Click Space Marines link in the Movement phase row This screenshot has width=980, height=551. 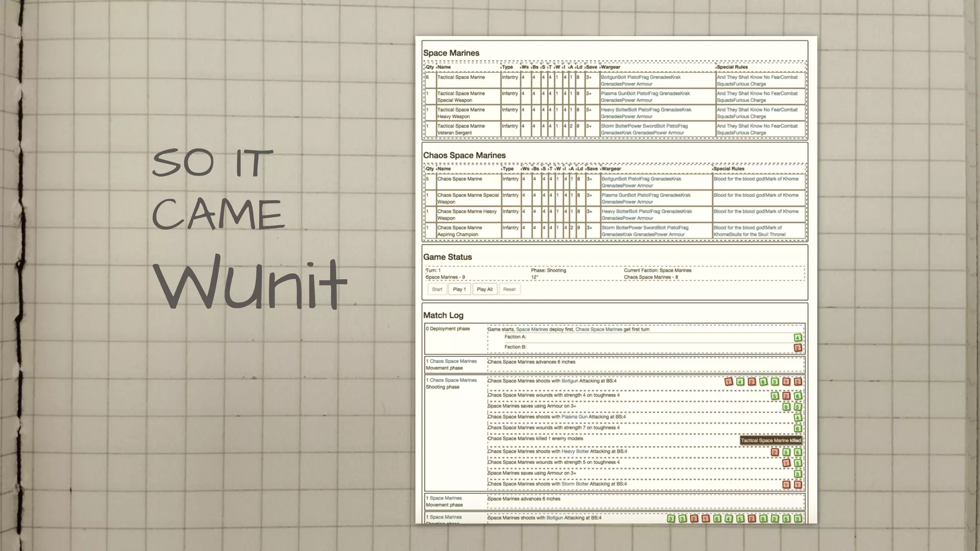click(445, 498)
